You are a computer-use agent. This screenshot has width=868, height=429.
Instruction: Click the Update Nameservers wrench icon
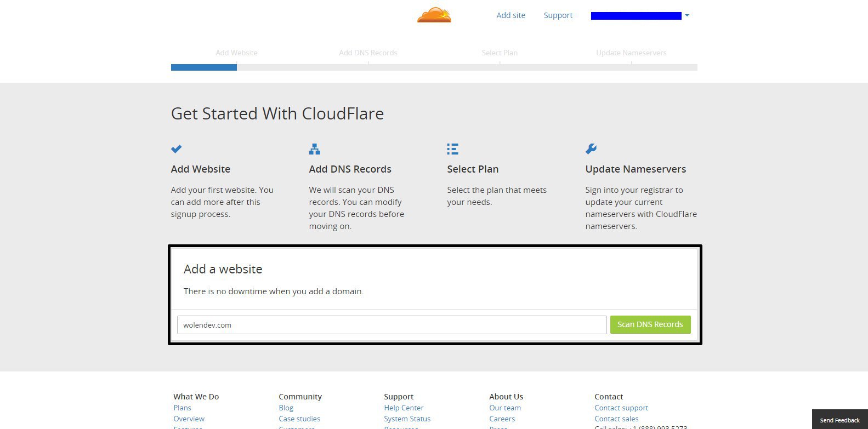[591, 148]
